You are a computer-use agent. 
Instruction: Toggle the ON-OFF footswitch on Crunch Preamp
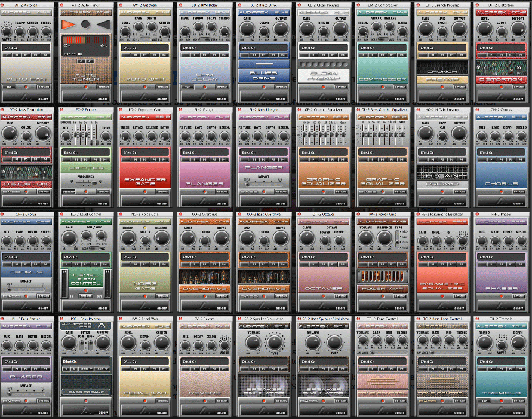[x=442, y=97]
